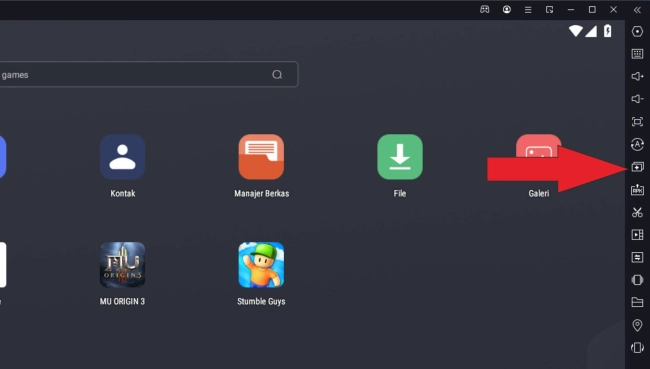Click the shake device icon
This screenshot has width=650, height=369.
[x=637, y=348]
